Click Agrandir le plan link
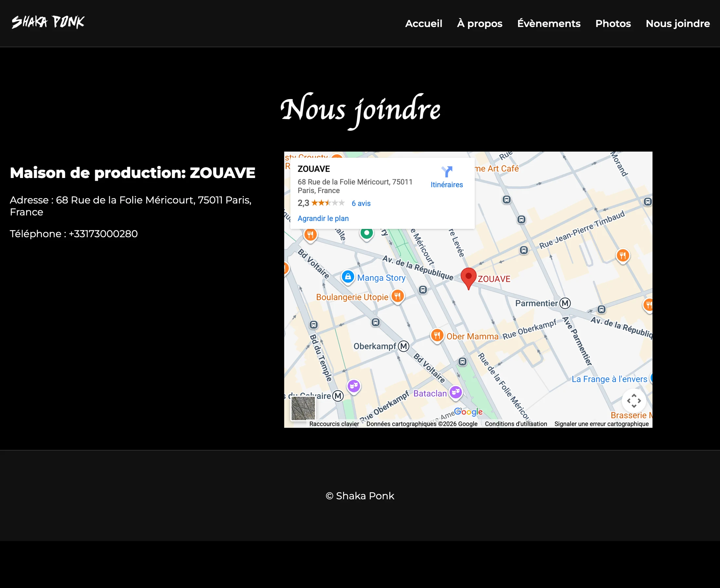This screenshot has height=588, width=720. (x=323, y=219)
